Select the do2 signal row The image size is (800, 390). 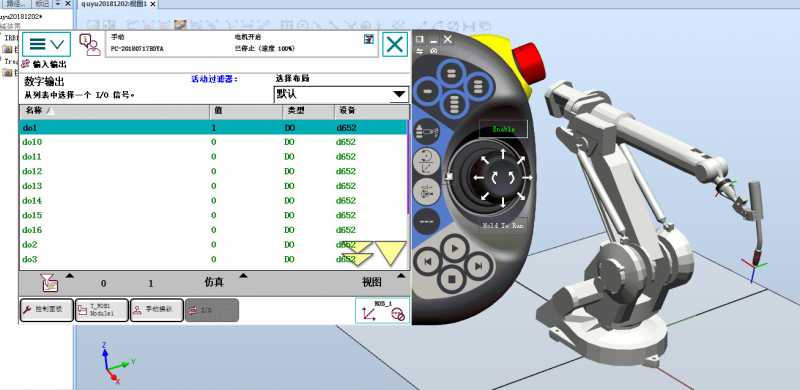coord(213,245)
